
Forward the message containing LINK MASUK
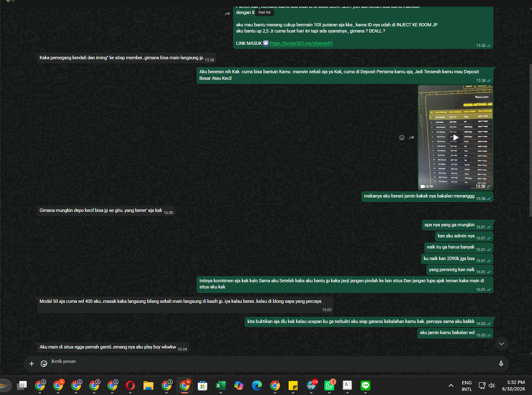[227, 14]
